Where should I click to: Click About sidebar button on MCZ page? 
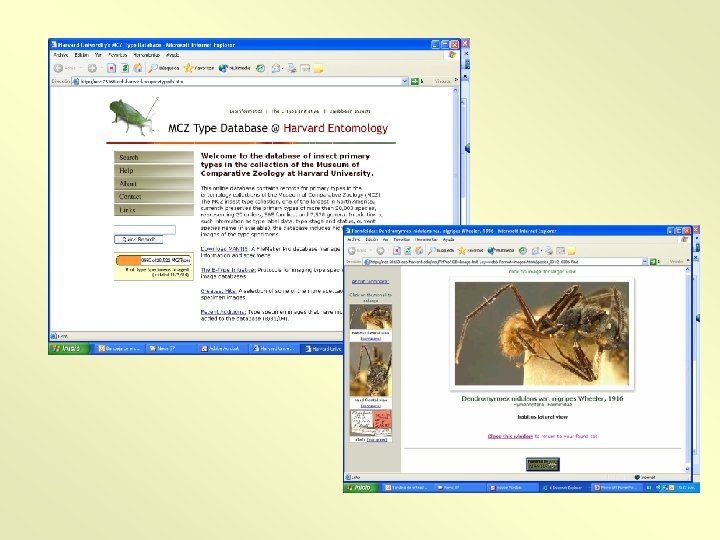[x=153, y=183]
